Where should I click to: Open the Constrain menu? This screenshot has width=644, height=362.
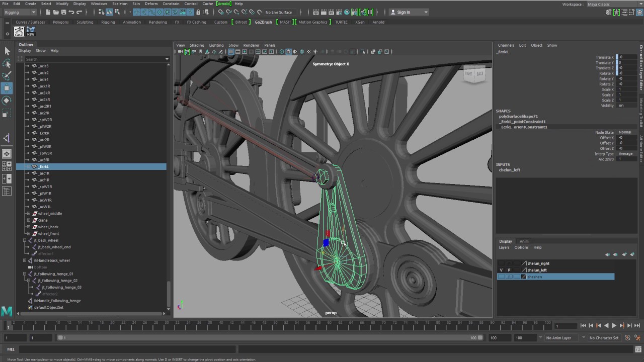coord(171,4)
